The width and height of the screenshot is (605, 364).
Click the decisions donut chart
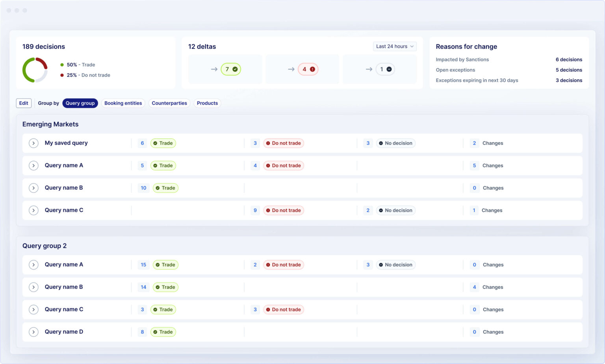click(35, 70)
